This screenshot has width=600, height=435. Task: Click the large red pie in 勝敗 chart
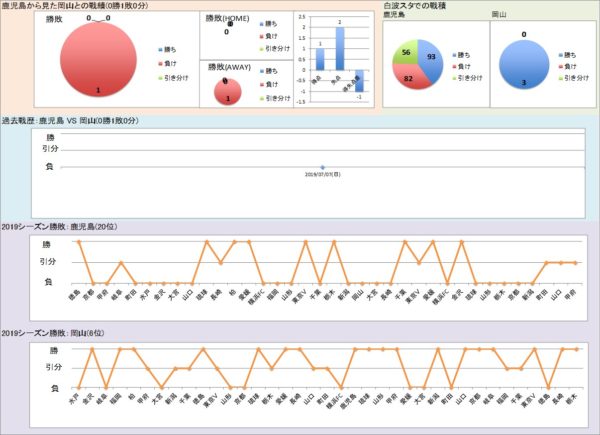click(x=97, y=62)
